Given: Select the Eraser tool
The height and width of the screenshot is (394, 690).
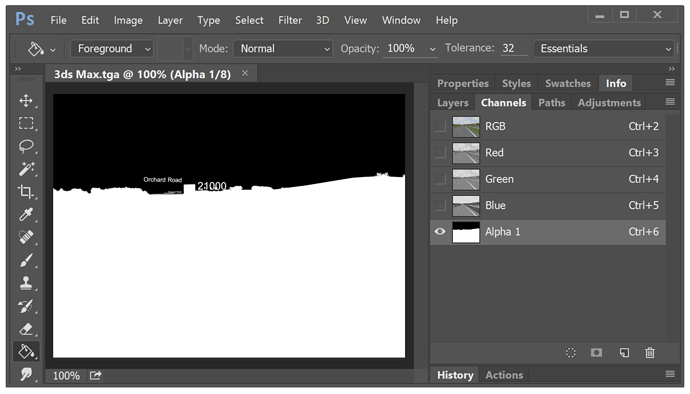Looking at the screenshot, I should pyautogui.click(x=26, y=329).
